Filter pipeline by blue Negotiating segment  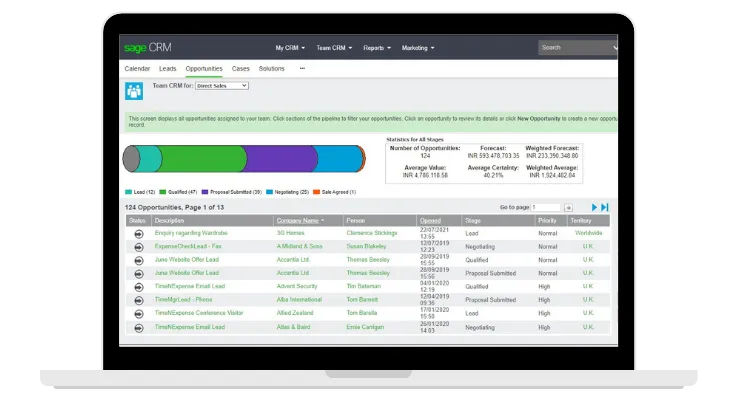(338, 159)
